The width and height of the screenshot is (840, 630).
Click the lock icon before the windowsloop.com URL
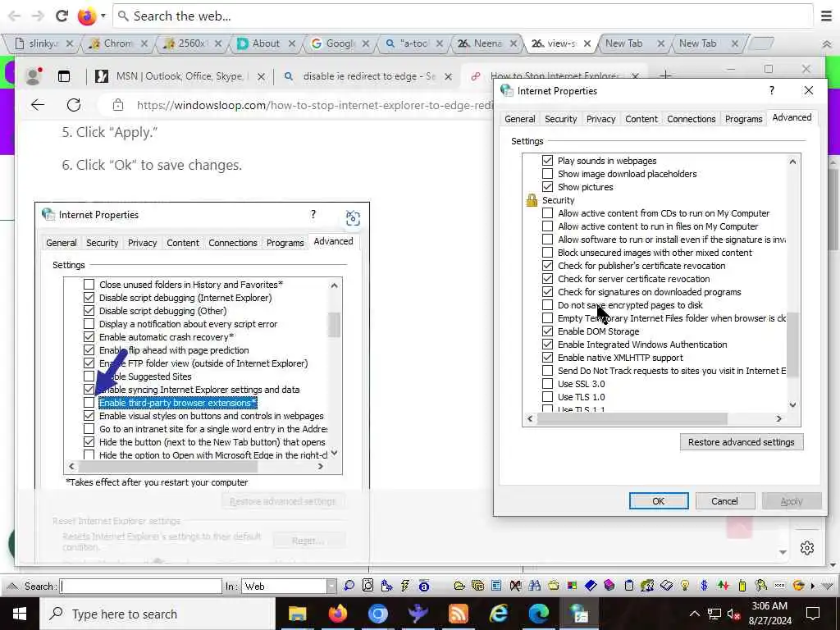118,105
